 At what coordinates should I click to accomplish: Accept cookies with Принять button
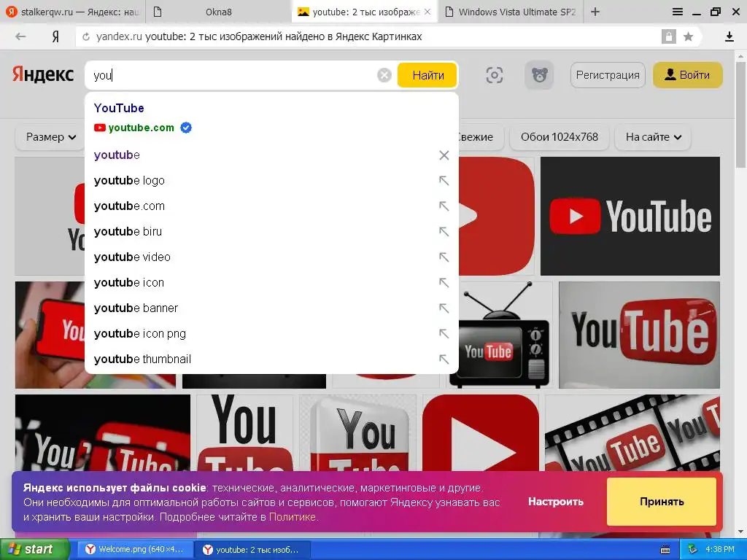661,502
